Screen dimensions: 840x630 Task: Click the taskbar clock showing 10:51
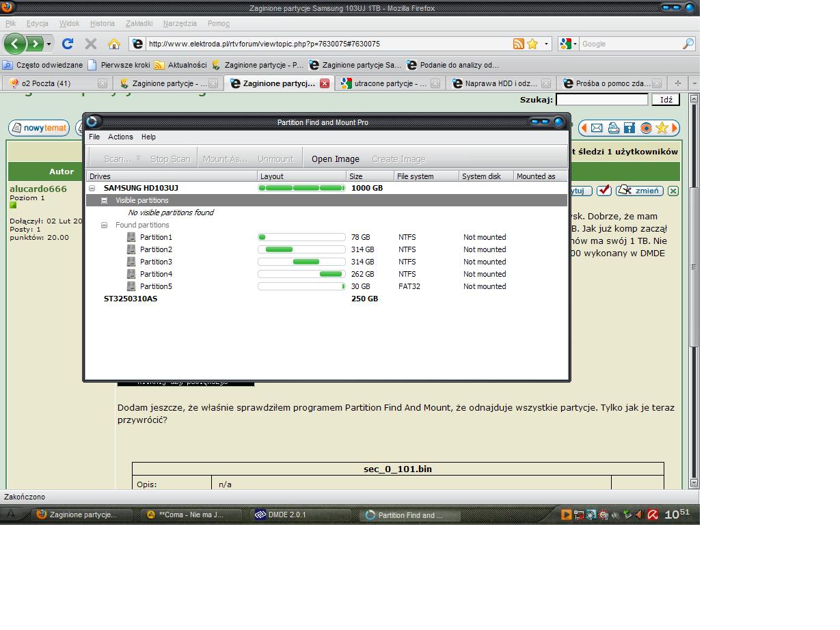pyautogui.click(x=677, y=514)
